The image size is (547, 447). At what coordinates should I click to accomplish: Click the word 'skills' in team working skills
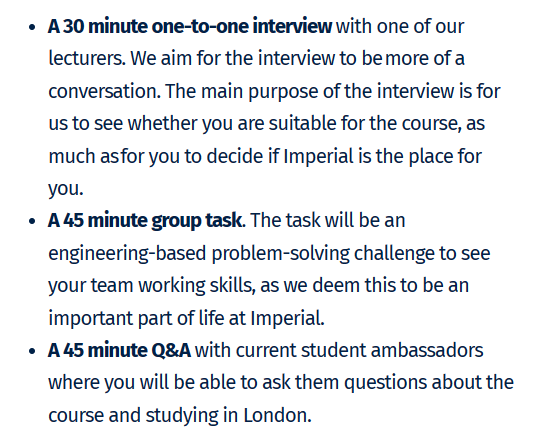click(x=231, y=285)
